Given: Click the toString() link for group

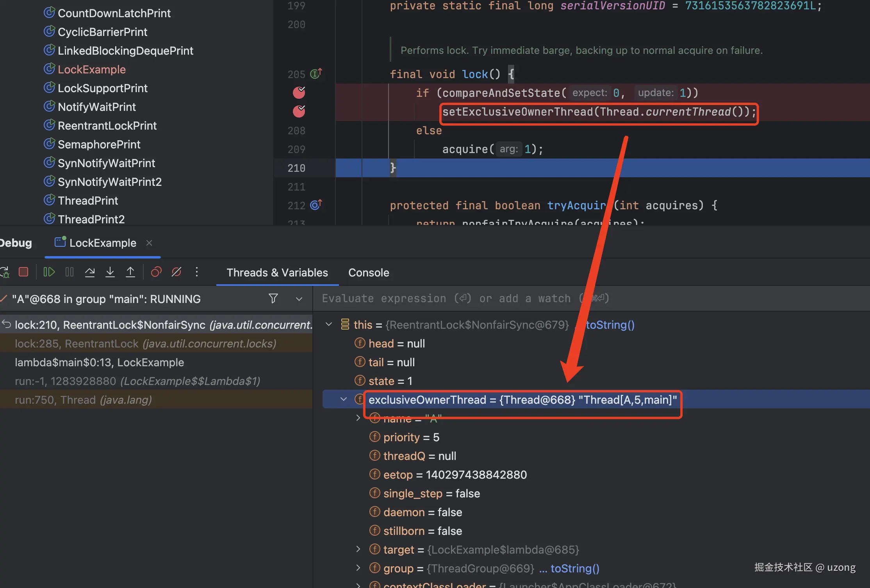Looking at the screenshot, I should 575,568.
